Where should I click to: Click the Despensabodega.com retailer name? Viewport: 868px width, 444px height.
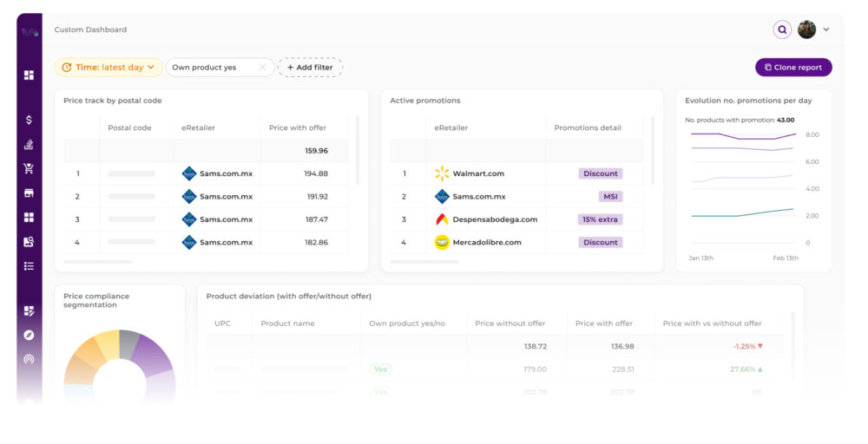pyautogui.click(x=495, y=219)
